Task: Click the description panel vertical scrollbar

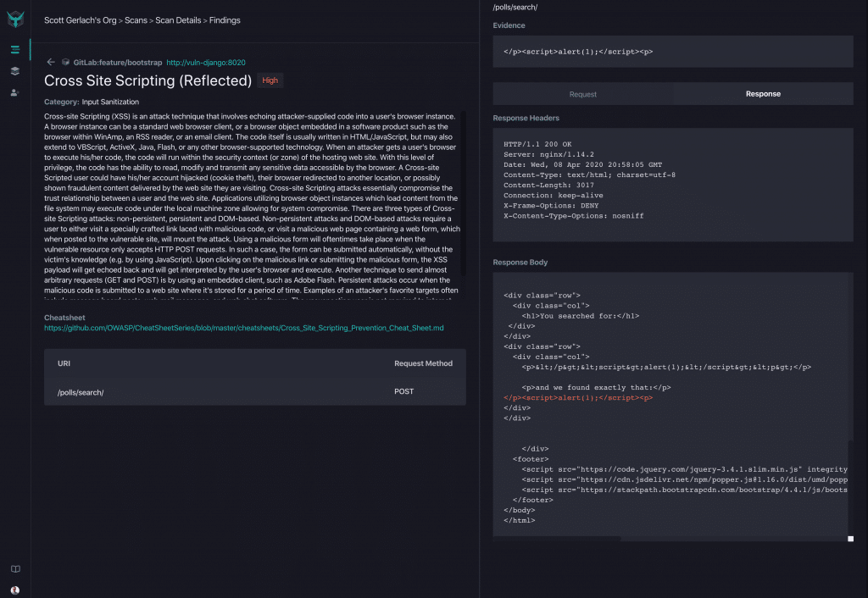Action: tap(464, 193)
